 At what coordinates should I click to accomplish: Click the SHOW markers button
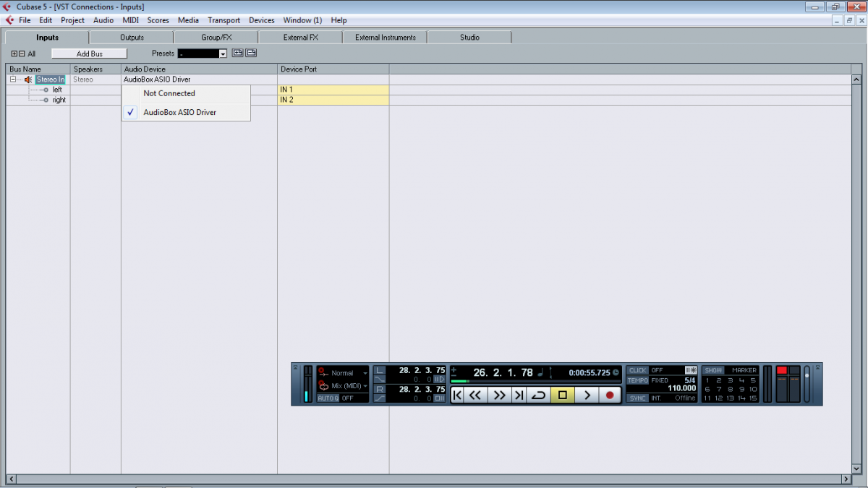point(713,370)
